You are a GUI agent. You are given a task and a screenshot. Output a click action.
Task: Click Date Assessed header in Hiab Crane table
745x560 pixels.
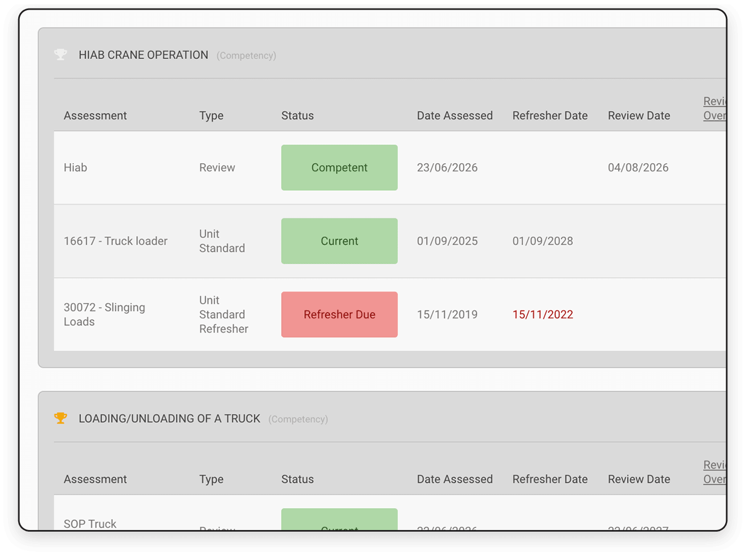(x=455, y=116)
